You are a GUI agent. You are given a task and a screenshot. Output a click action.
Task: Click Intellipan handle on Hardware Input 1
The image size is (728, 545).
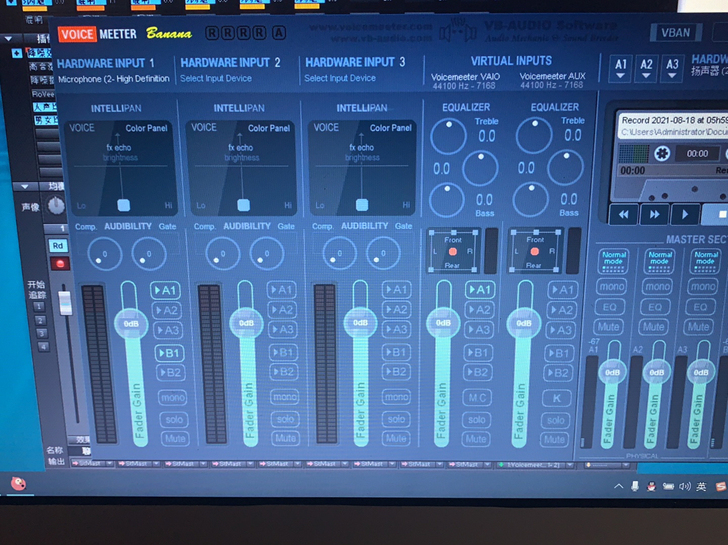(124, 205)
